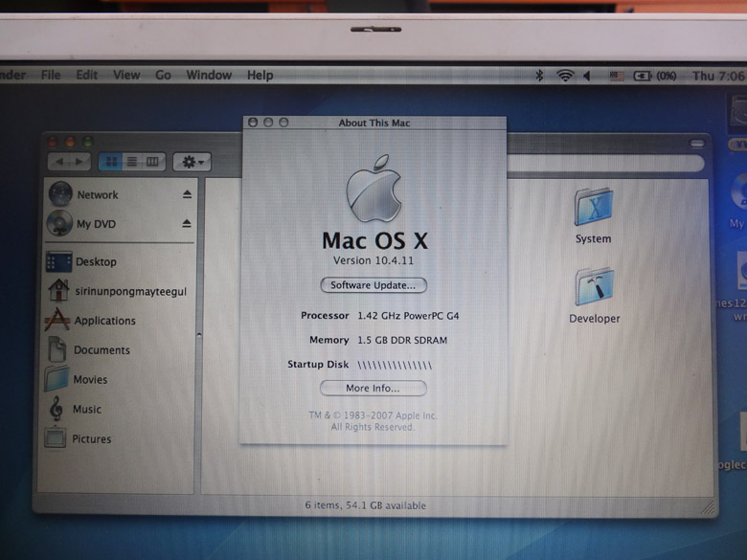Open the Window menu

pos(209,76)
